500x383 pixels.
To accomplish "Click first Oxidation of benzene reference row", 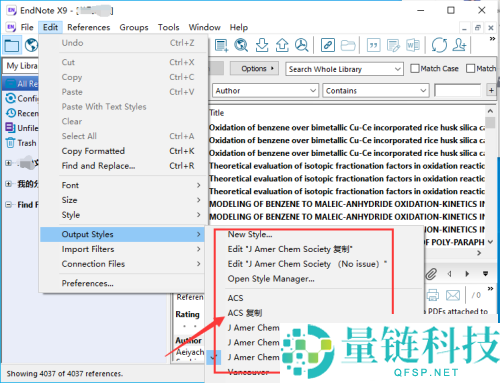I will point(347,128).
